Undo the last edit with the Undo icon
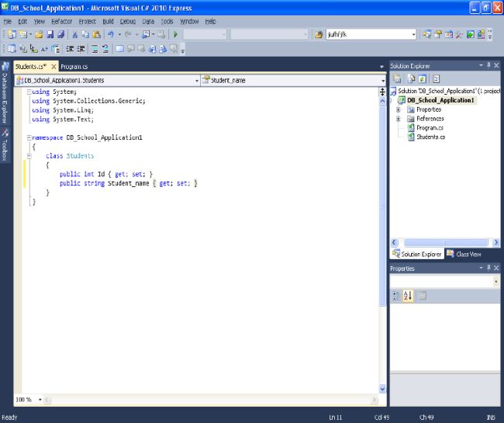The image size is (504, 423). point(111,34)
